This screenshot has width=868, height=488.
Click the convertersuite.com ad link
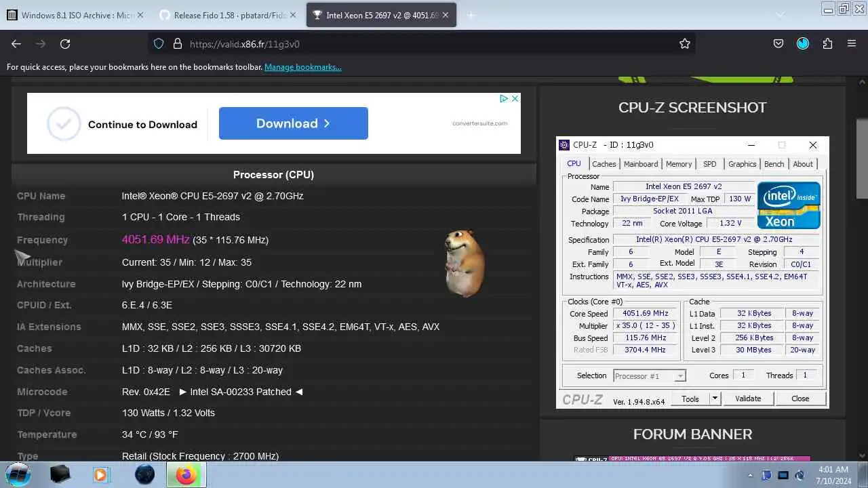coord(479,123)
